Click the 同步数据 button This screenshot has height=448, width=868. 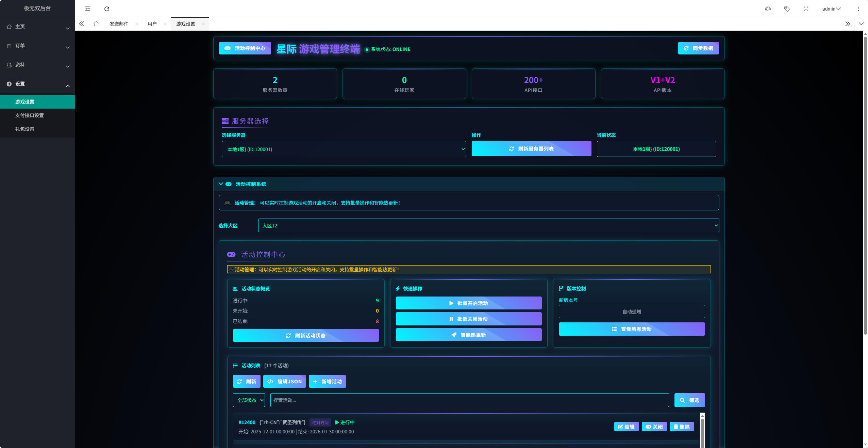pyautogui.click(x=698, y=48)
